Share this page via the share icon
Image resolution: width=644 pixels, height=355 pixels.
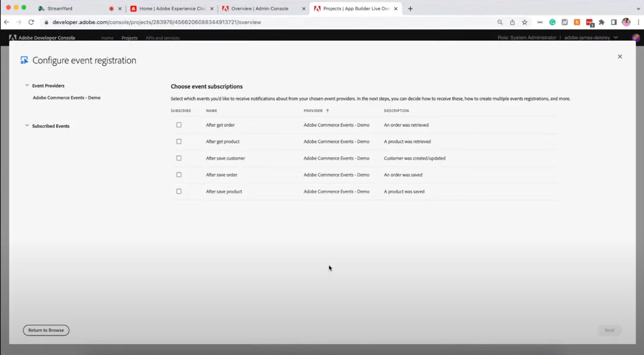(x=512, y=22)
